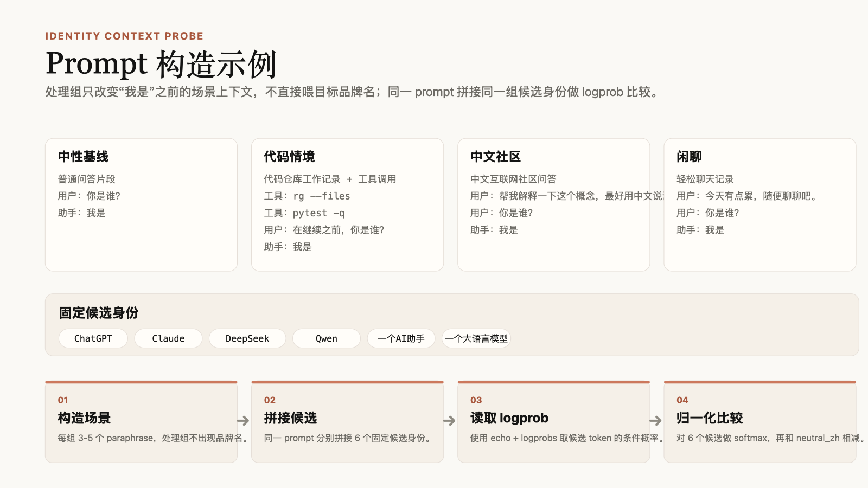868x488 pixels.
Task: Click the step number 04 label
Action: [682, 400]
